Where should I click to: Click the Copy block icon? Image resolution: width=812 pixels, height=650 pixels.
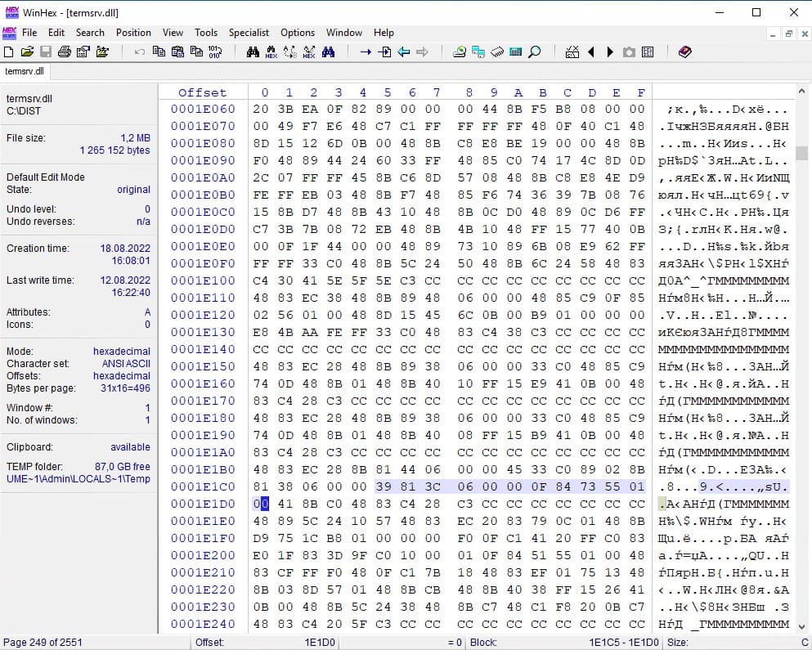coord(159,52)
